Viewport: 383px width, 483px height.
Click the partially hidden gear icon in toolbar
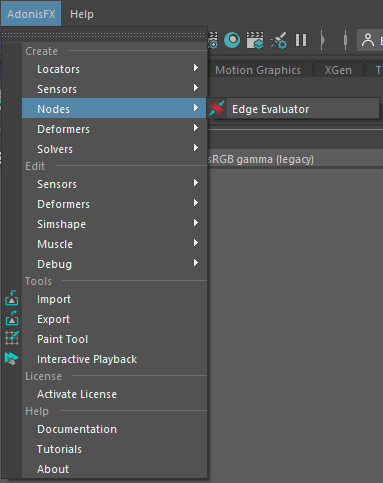coord(213,40)
